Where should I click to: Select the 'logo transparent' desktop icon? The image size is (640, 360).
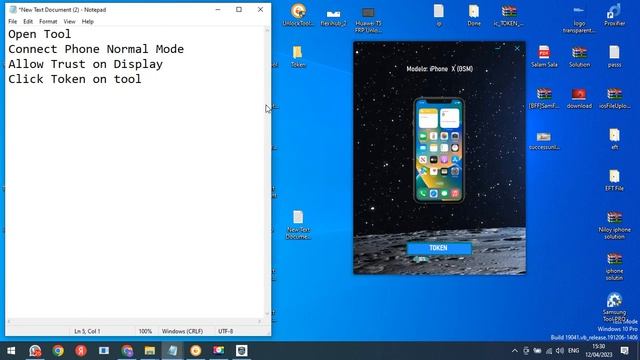(579, 19)
